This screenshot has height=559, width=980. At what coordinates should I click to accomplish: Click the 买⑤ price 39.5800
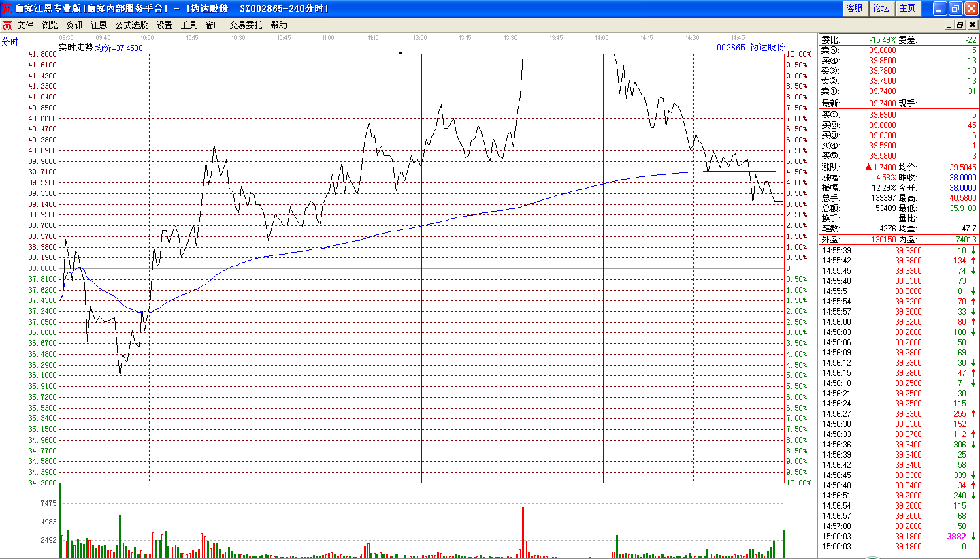pyautogui.click(x=883, y=156)
